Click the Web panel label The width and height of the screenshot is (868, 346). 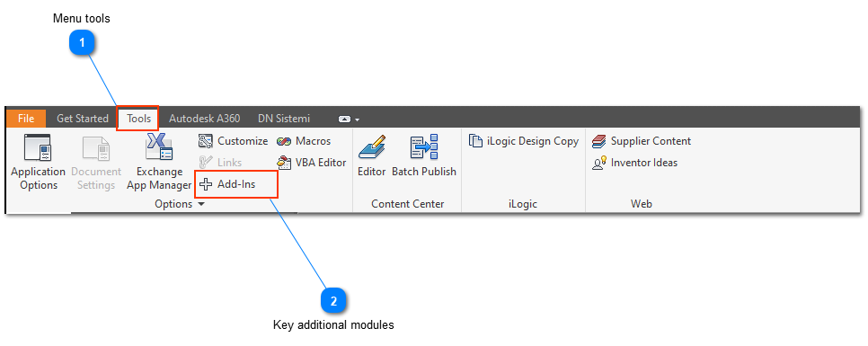point(641,204)
